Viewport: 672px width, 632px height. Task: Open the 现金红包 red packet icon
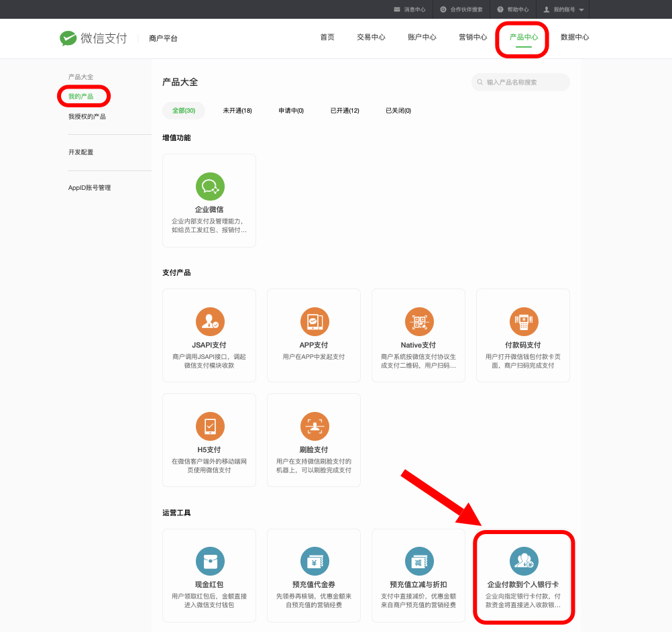click(x=210, y=561)
